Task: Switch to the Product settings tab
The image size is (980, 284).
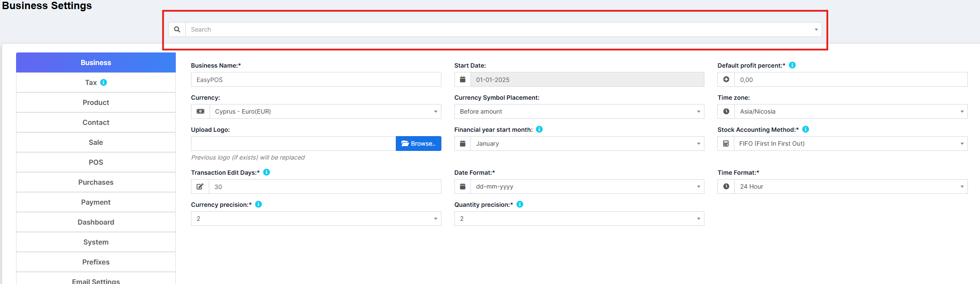Action: click(96, 102)
